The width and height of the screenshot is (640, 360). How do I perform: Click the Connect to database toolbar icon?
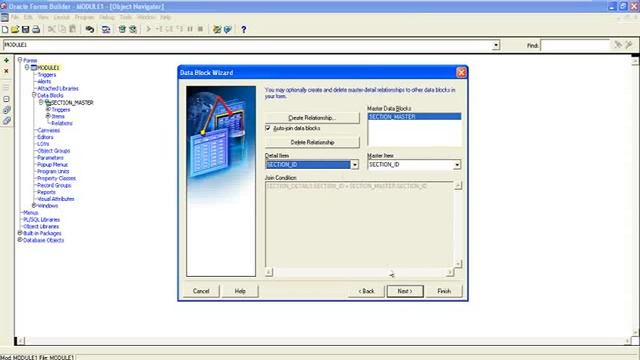[106, 29]
